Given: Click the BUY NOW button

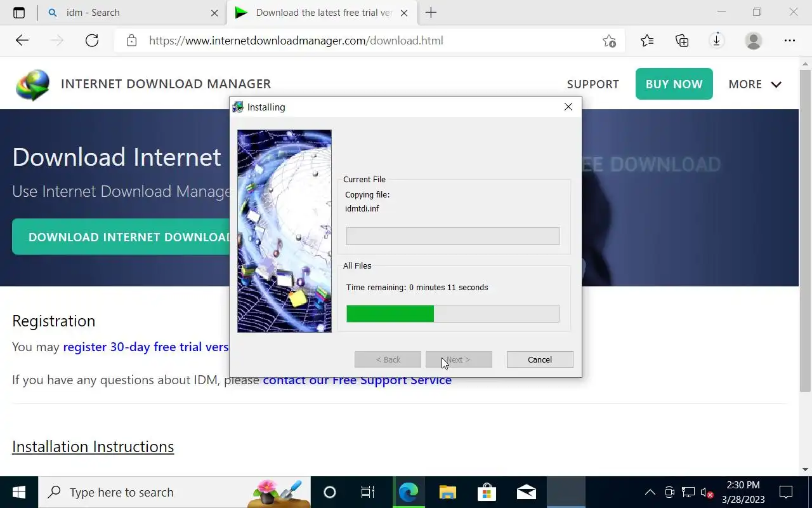Looking at the screenshot, I should (674, 84).
